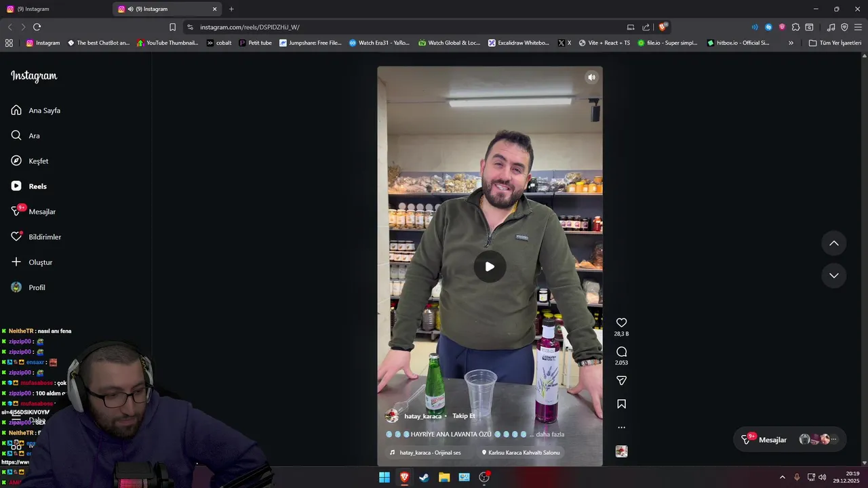This screenshot has height=488, width=868.
Task: Click the Instagram logo wordmark
Action: click(34, 77)
